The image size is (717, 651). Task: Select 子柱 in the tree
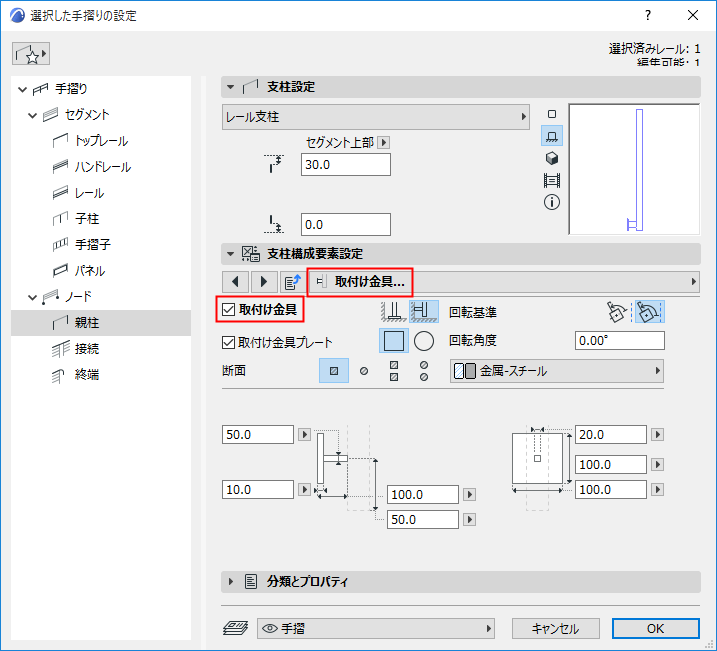87,219
